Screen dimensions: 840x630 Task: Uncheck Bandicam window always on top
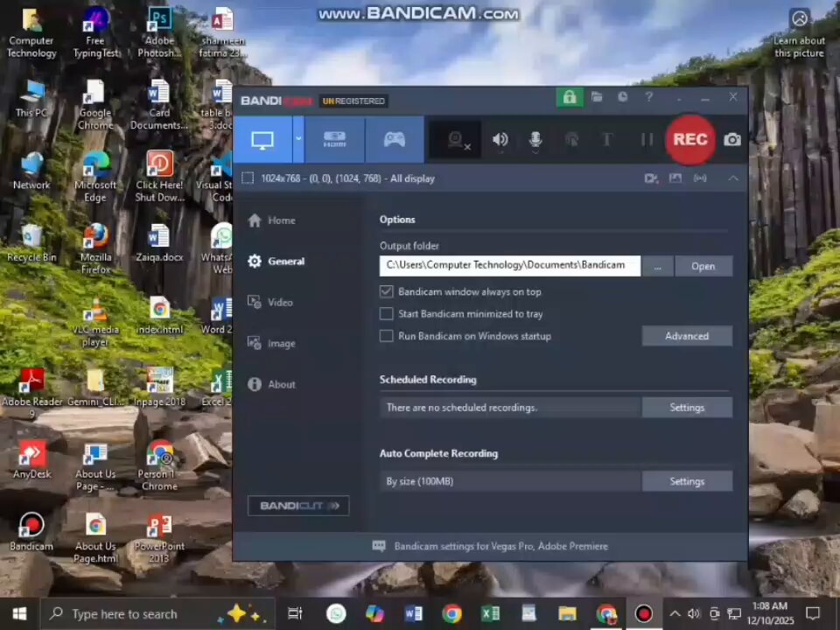click(x=386, y=291)
